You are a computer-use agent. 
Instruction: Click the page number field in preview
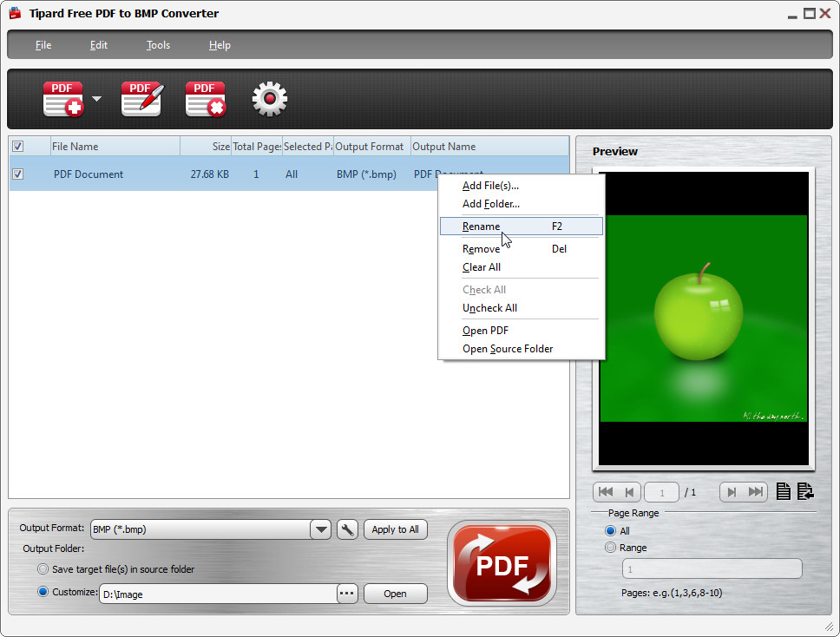click(x=661, y=492)
